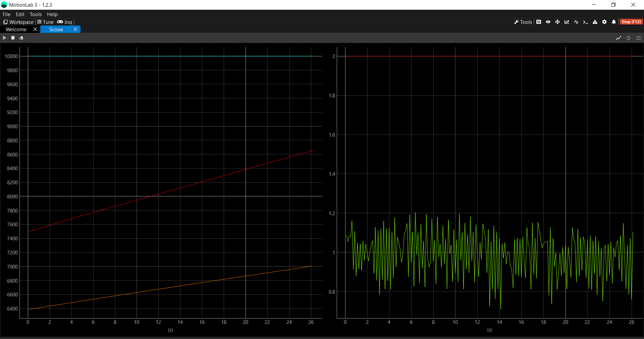Image resolution: width=644 pixels, height=339 pixels.
Task: Open the parameter list icon
Action: point(539,22)
